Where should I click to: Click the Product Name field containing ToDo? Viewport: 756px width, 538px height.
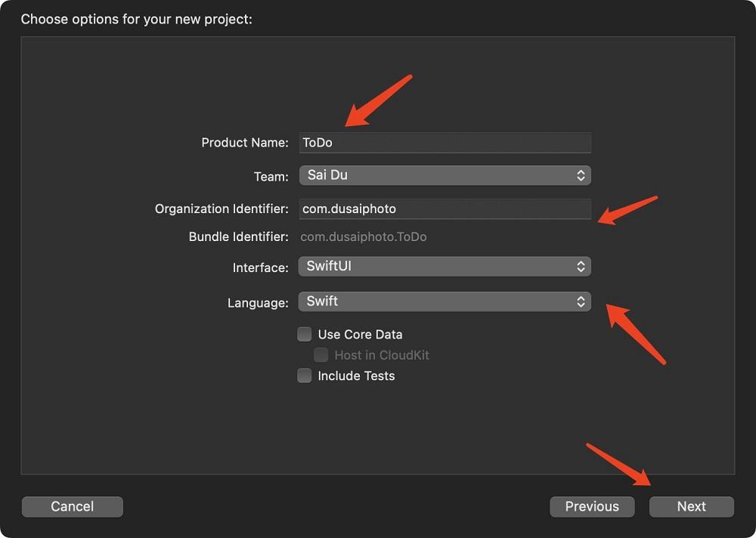click(445, 143)
